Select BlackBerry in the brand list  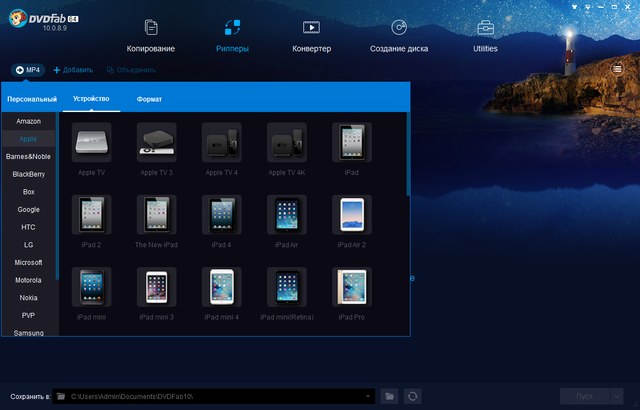click(x=29, y=174)
